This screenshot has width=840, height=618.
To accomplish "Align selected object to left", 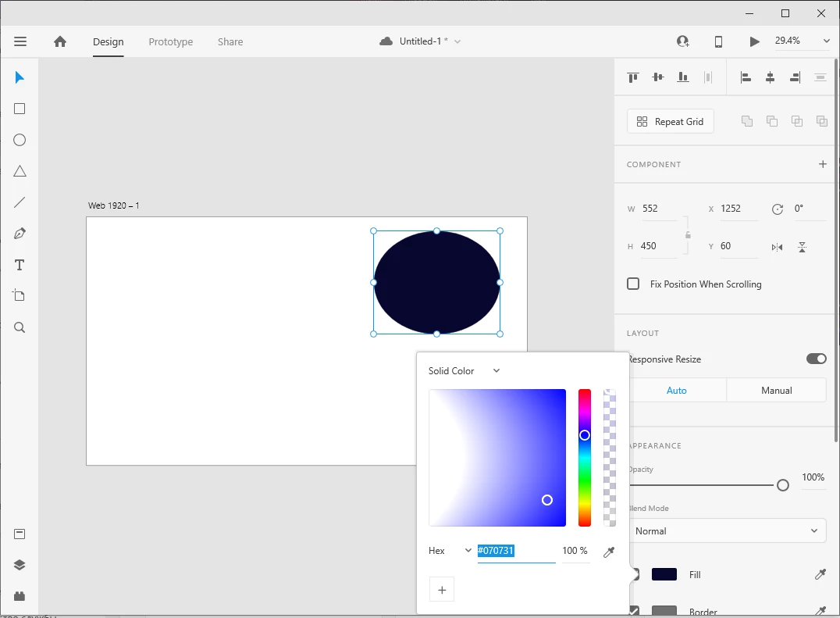I will (746, 77).
